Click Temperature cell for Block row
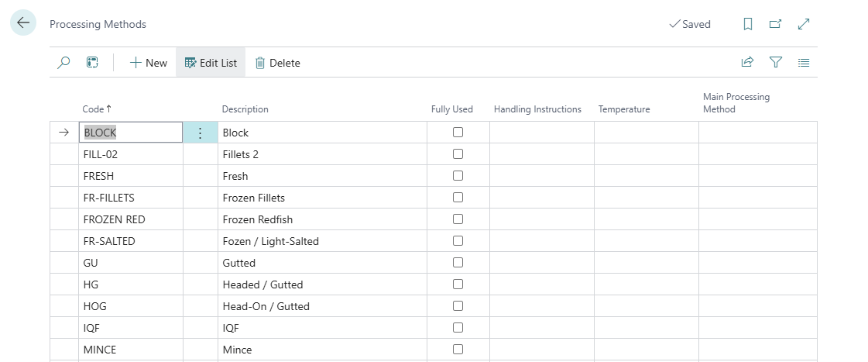The image size is (868, 362). 647,133
